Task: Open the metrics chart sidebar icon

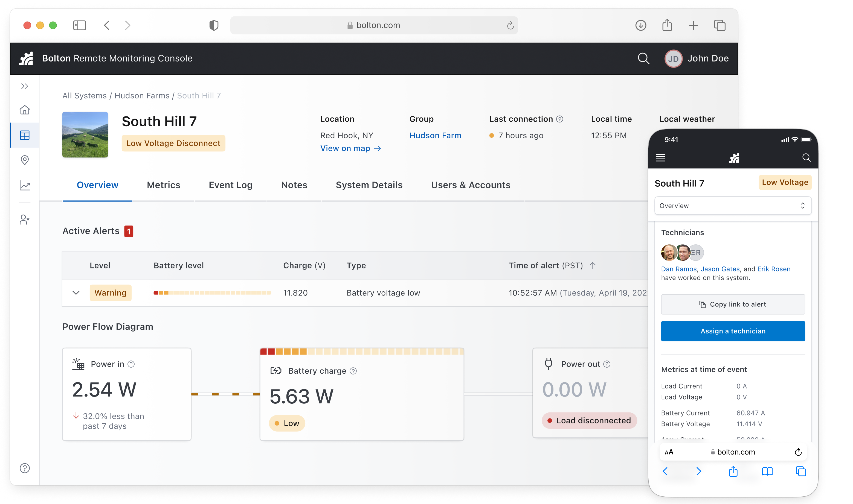Action: click(x=25, y=185)
